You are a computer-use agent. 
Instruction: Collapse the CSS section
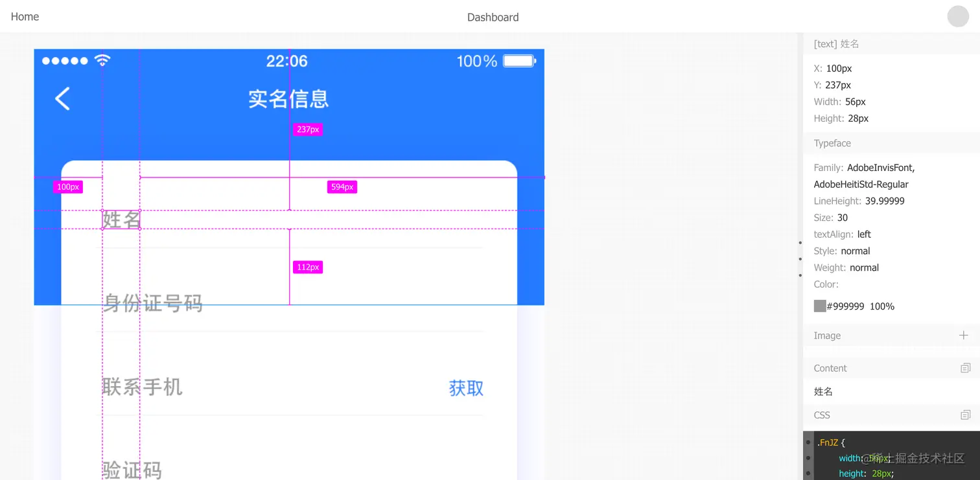coord(821,415)
